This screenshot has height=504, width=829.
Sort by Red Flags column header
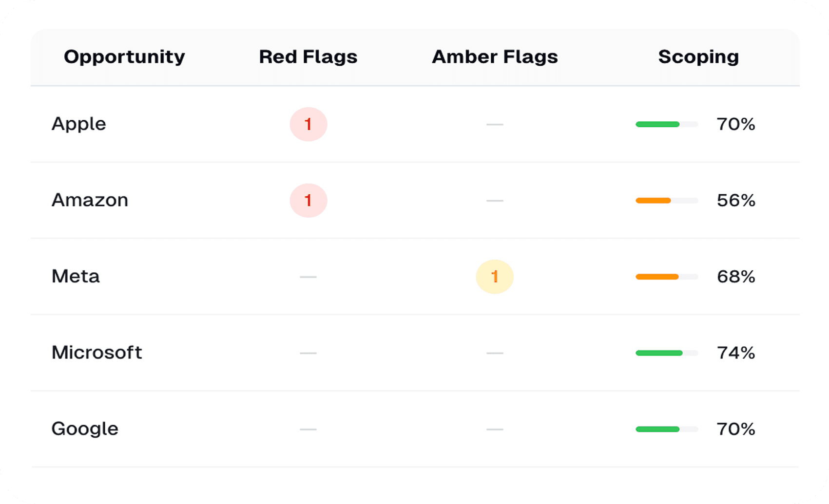(x=308, y=57)
